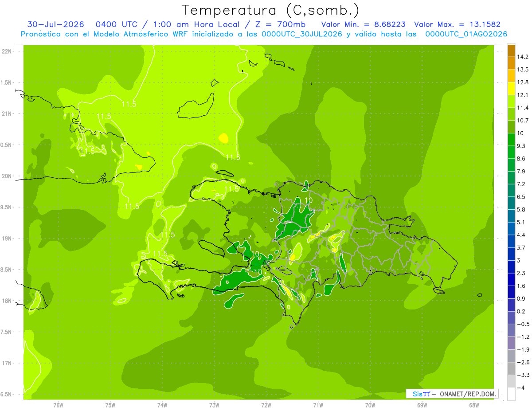Click the '-3.3' colorbar label
The image size is (532, 411).
523,375
